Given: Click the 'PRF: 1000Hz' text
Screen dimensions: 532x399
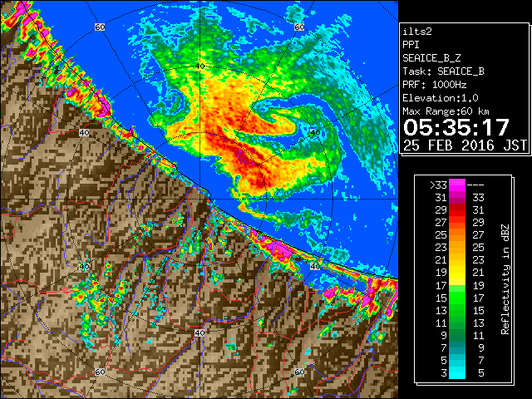Looking at the screenshot, I should (435, 85).
